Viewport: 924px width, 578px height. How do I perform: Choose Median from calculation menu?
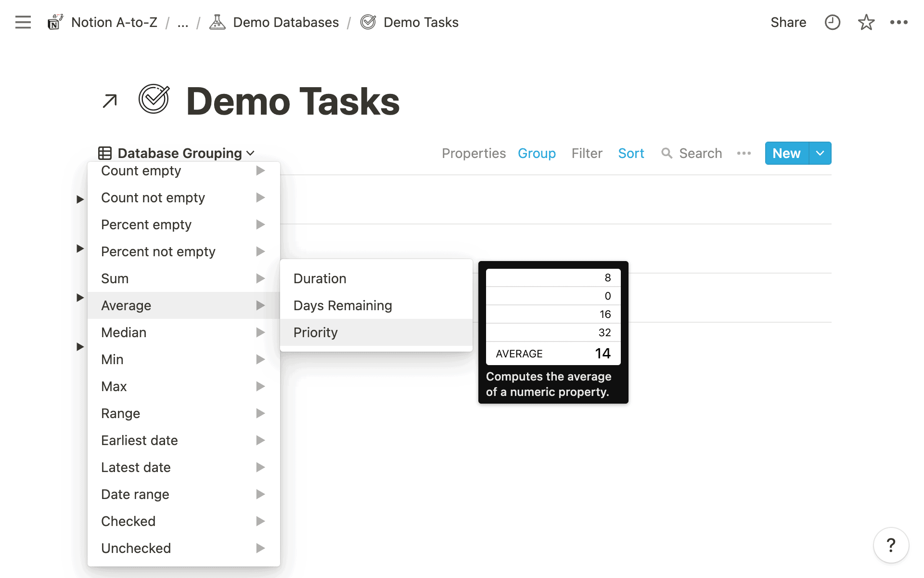(x=124, y=332)
